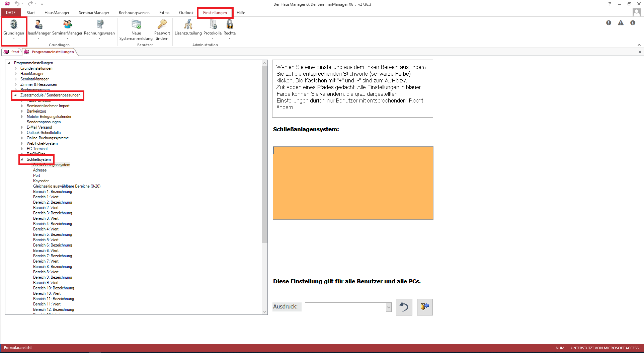
Task: Open the Grundlagen gear icon
Action: [x=14, y=25]
